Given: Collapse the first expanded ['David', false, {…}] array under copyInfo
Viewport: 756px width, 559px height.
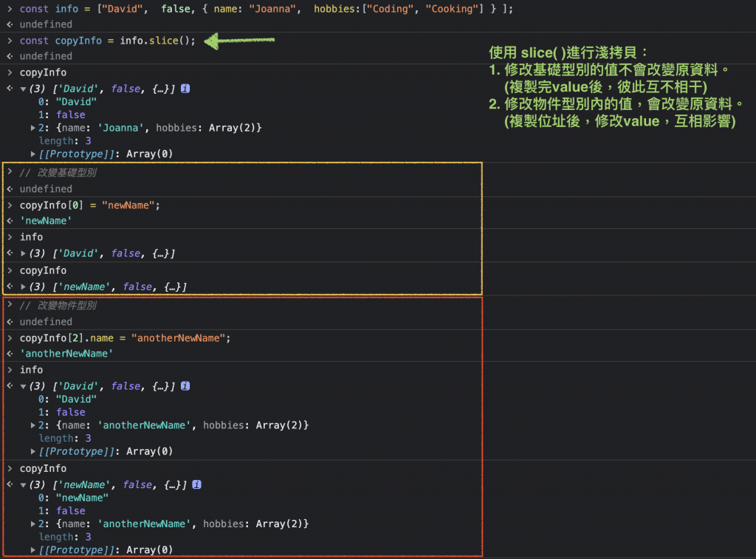Looking at the screenshot, I should (x=23, y=89).
